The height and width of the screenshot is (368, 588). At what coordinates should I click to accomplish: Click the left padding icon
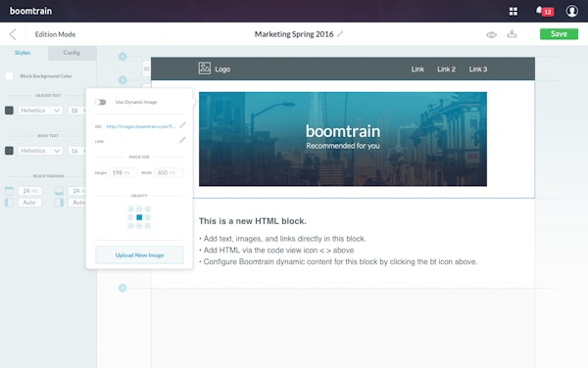point(9,203)
